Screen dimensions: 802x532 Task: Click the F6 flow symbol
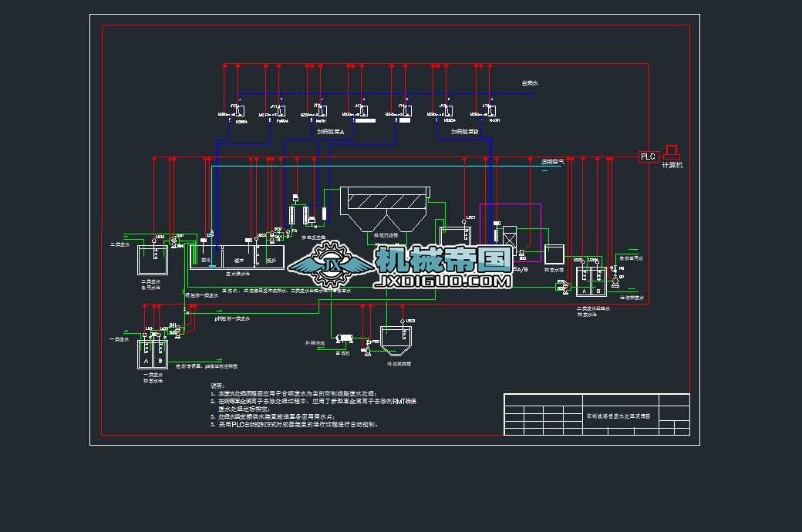(288, 232)
